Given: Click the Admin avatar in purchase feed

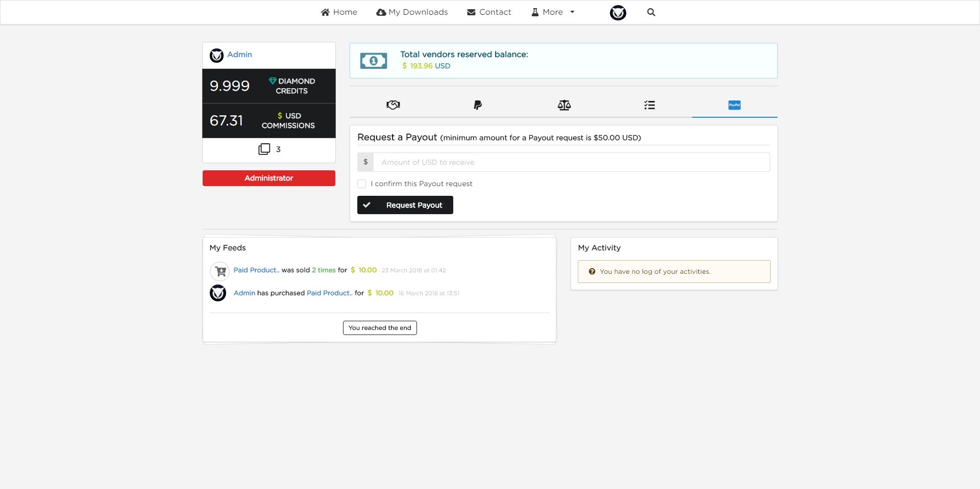Looking at the screenshot, I should click(218, 293).
